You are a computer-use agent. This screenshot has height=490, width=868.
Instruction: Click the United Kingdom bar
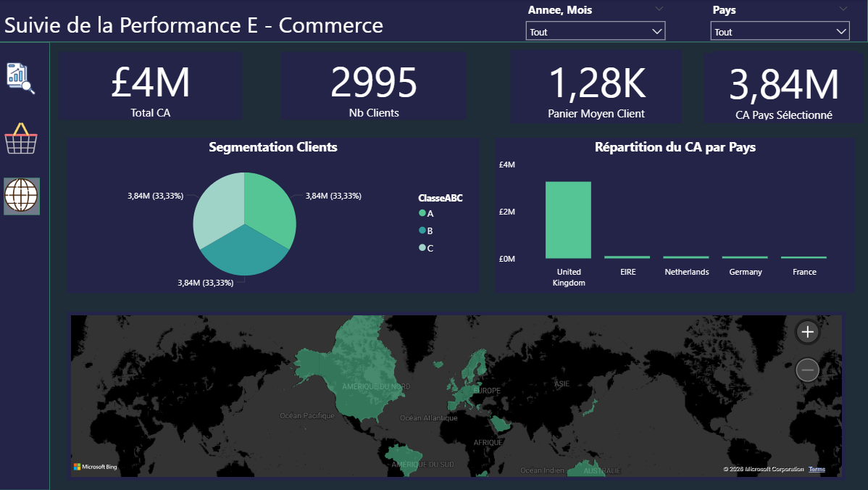(x=568, y=220)
